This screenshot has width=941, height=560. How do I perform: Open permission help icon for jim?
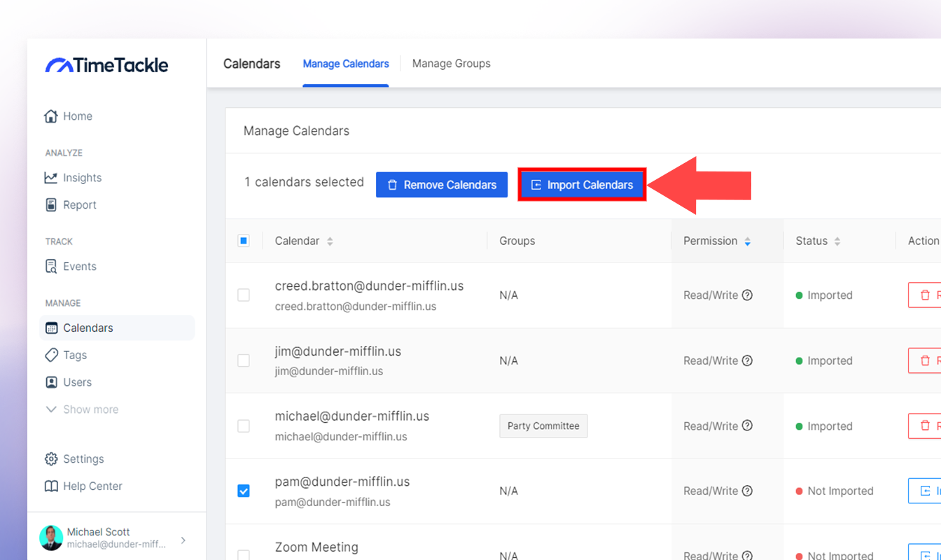click(747, 360)
